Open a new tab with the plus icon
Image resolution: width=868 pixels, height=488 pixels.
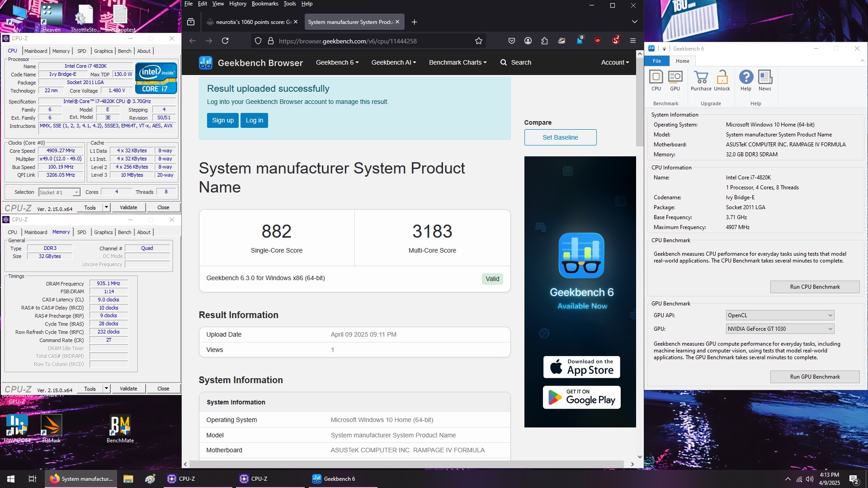414,22
